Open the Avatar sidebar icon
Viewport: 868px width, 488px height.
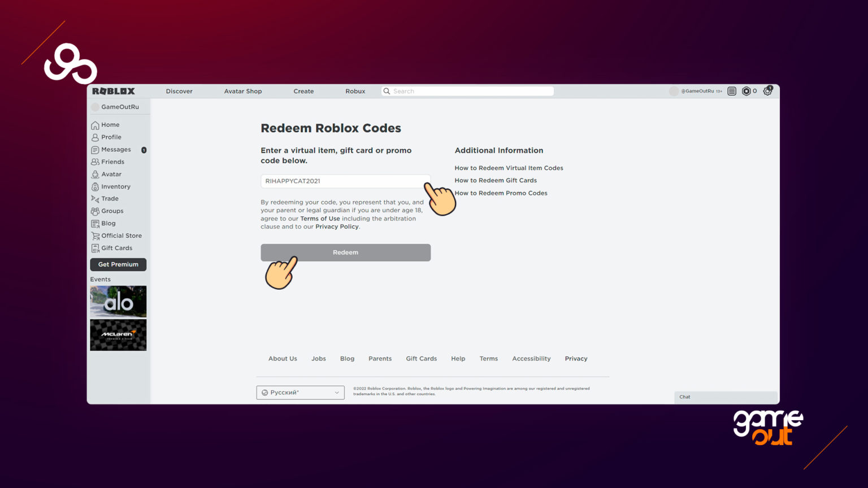tap(95, 175)
